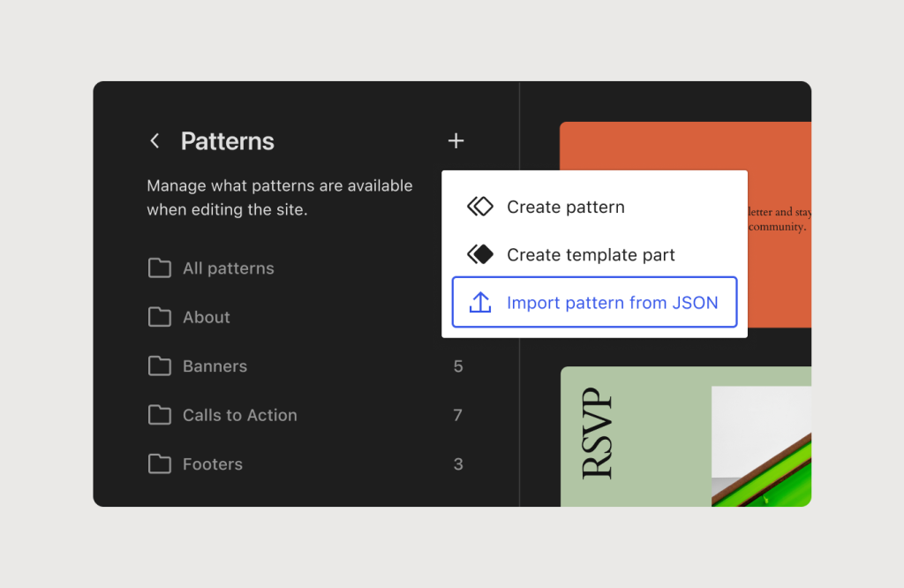The height and width of the screenshot is (588, 904).
Task: Open the Footers category showing 3 items
Action: [212, 464]
